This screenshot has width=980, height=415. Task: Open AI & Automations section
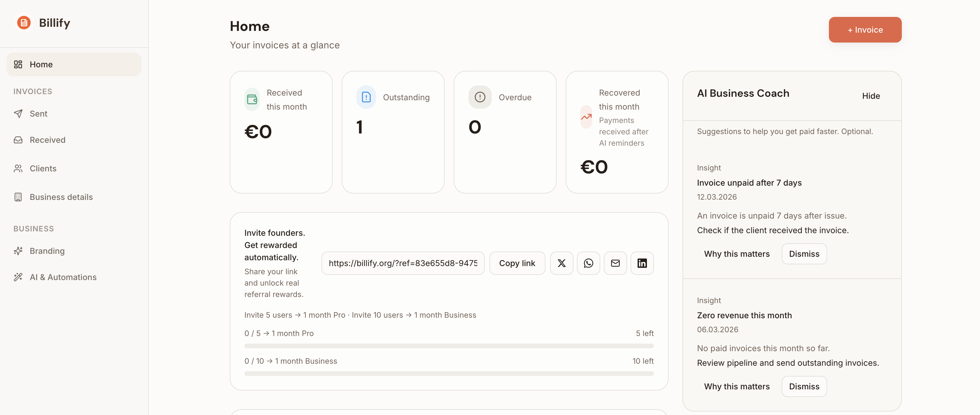click(63, 277)
